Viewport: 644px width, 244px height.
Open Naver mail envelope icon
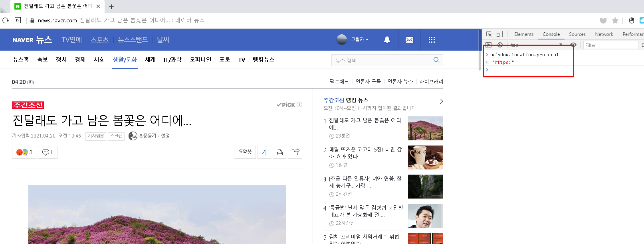[409, 39]
